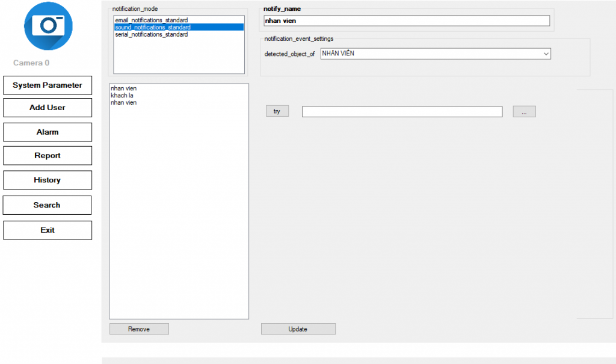Click the blue camera logo icon
Viewport: 616px width, 364px height.
48,26
